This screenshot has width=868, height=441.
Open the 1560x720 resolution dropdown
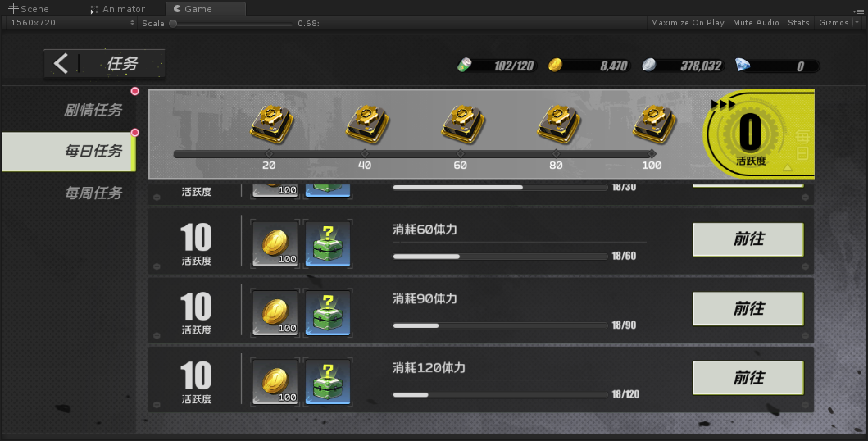[72, 23]
